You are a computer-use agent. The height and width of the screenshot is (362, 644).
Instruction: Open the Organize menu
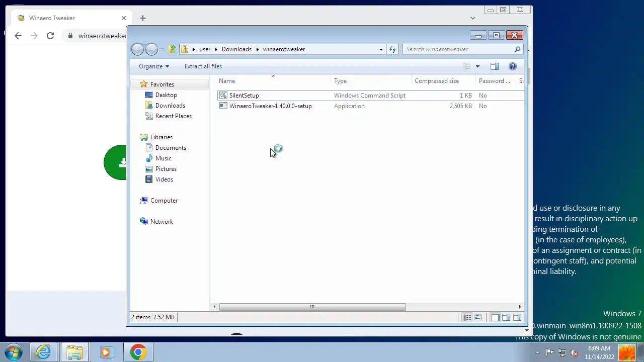click(154, 66)
